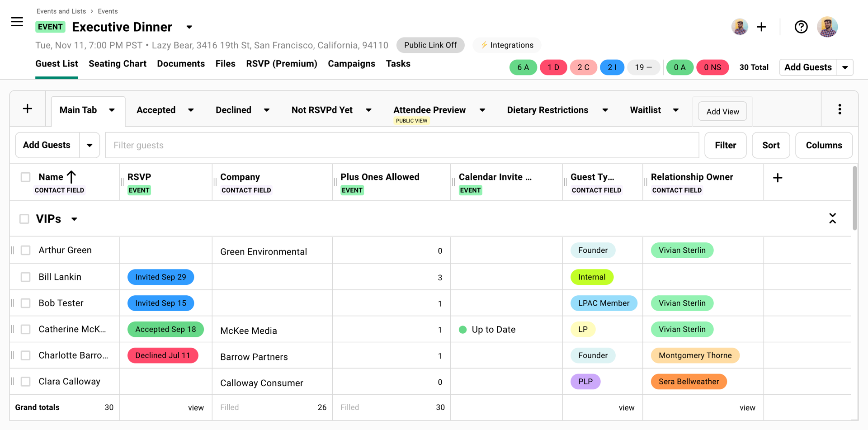
Task: Open the hamburger navigation menu
Action: tap(17, 22)
